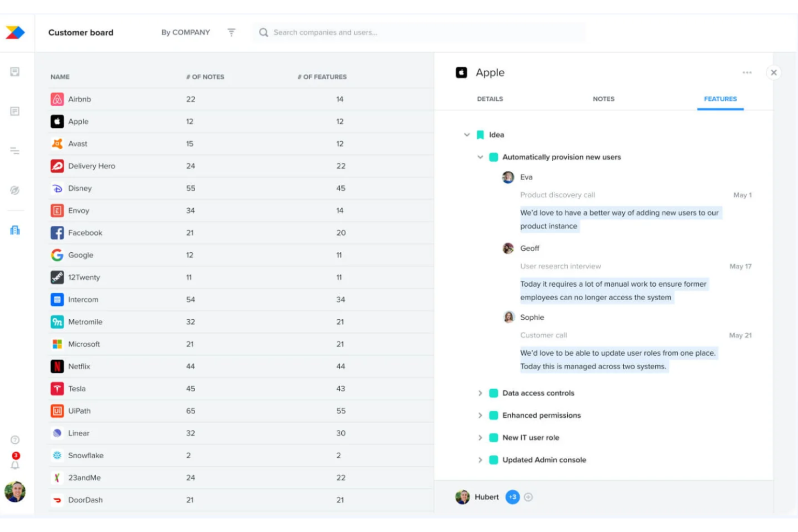
Task: Click the Google logo icon
Action: click(57, 255)
